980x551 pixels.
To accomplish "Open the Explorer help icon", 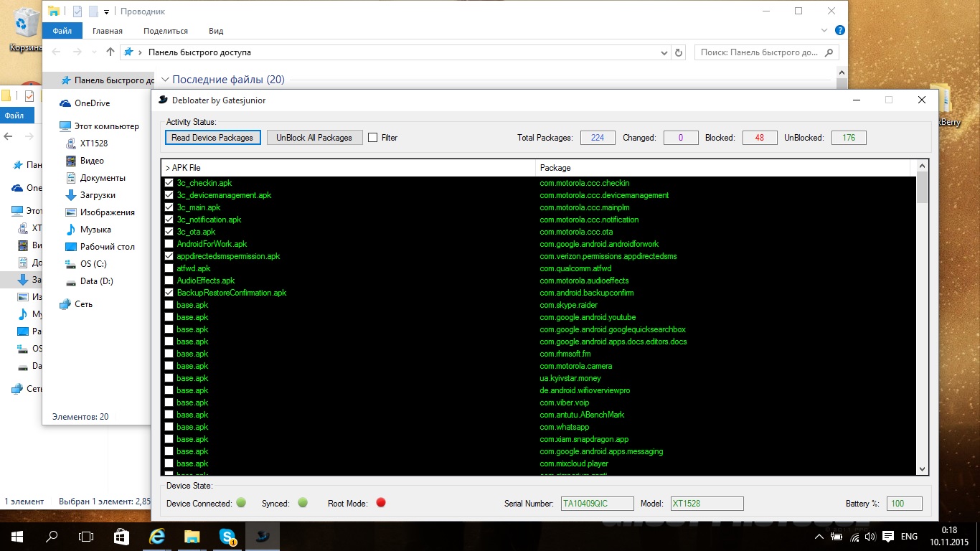I will coord(839,31).
